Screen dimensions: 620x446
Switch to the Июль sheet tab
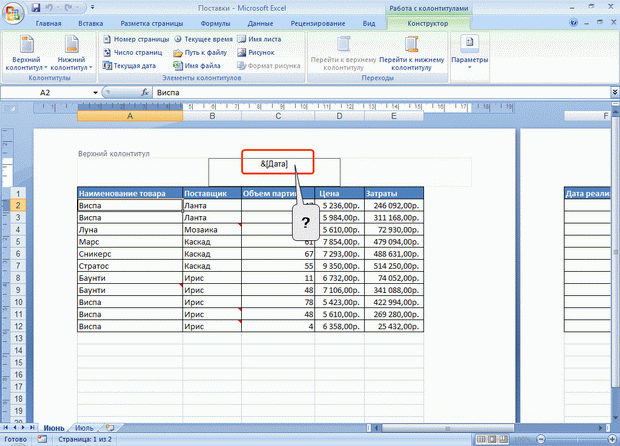click(84, 428)
